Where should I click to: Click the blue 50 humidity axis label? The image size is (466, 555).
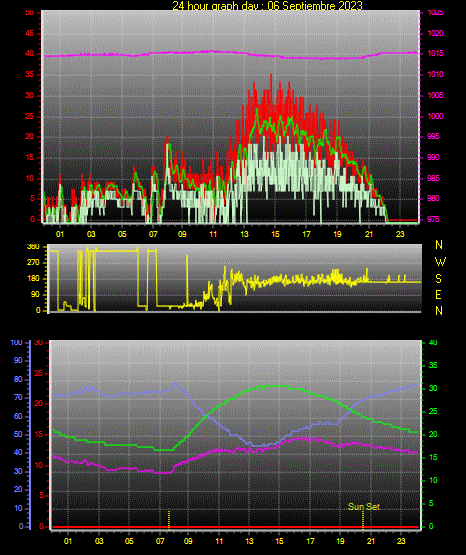pos(18,434)
